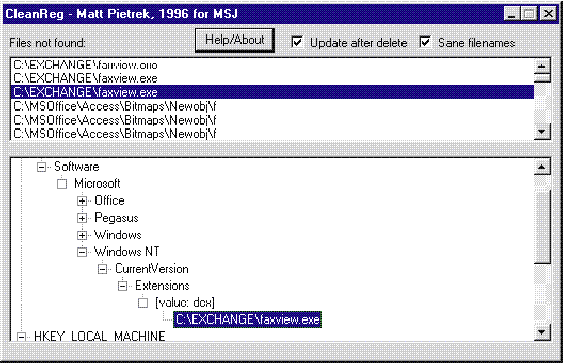Screen dimensions: 564x363
Task: Click the down arrow of the file list scrollbar
Action: click(x=542, y=132)
